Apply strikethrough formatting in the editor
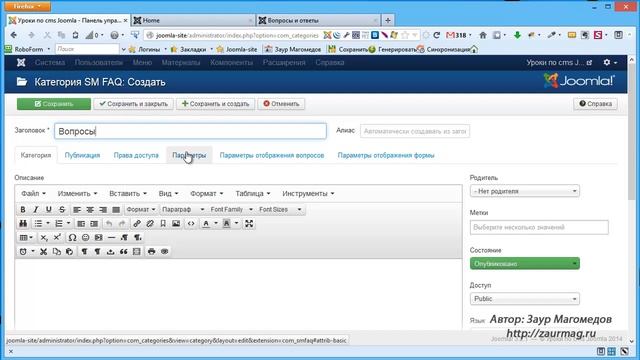Screen dimensions: 640x360 coord(62,209)
